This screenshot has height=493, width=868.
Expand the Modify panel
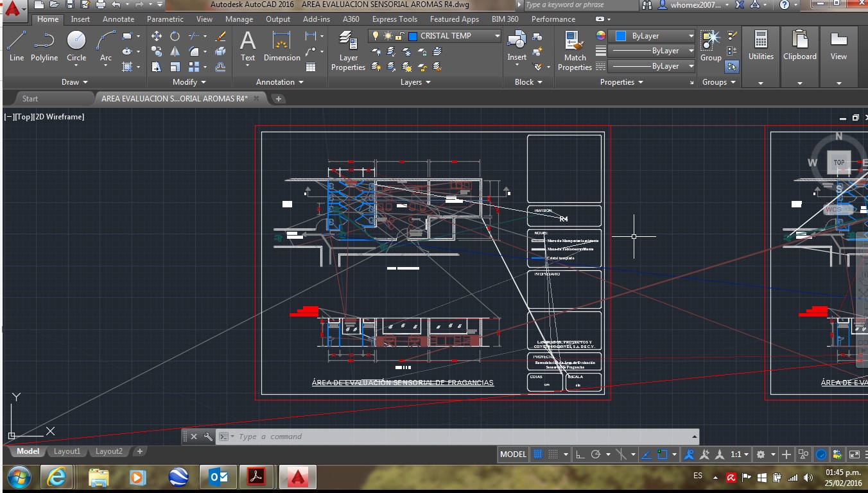[x=189, y=82]
